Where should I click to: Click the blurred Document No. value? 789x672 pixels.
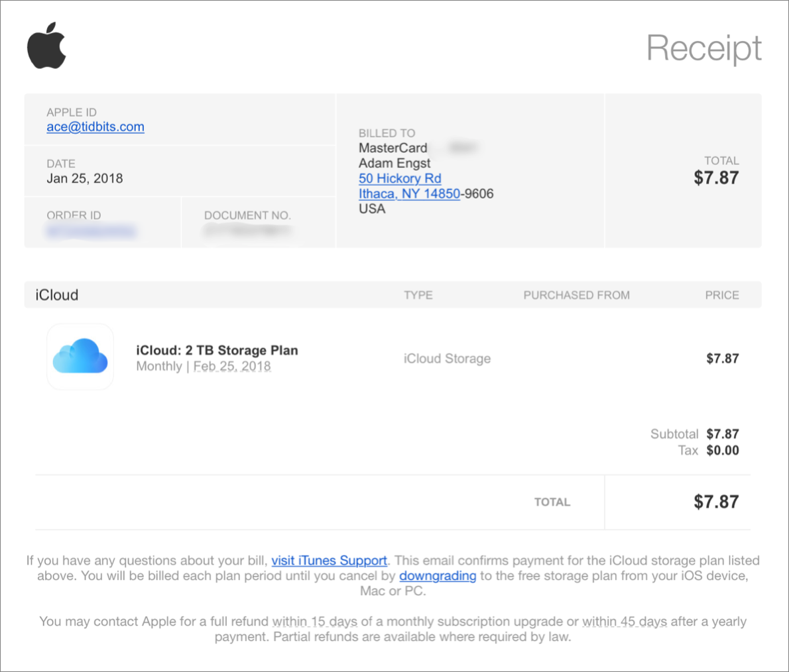[247, 231]
